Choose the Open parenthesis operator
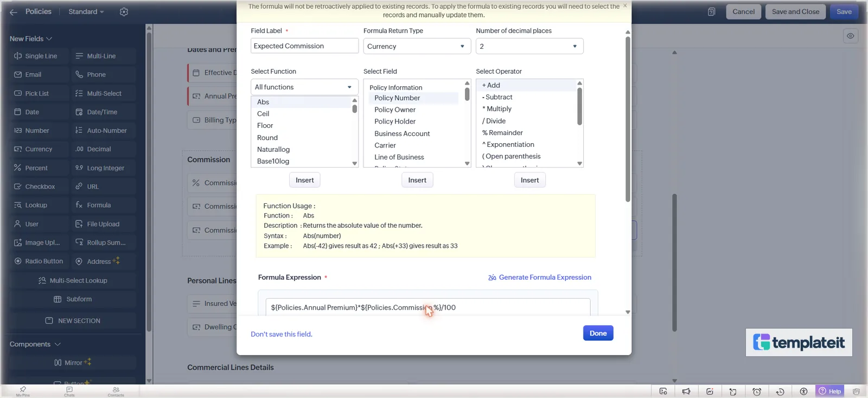 (511, 156)
